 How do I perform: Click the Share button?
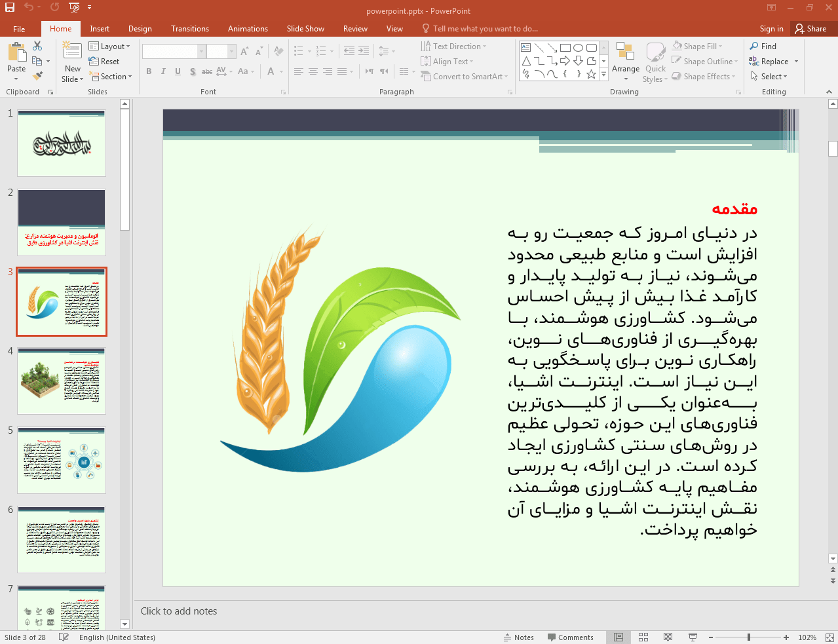[810, 29]
